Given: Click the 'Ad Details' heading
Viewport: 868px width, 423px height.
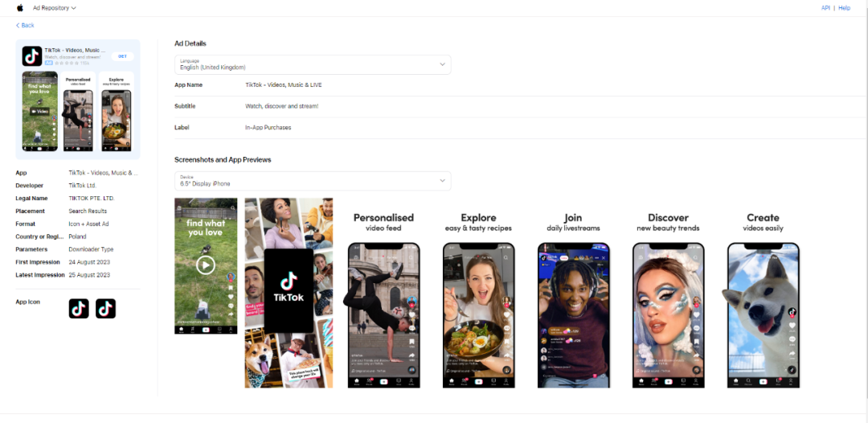Looking at the screenshot, I should [x=190, y=43].
